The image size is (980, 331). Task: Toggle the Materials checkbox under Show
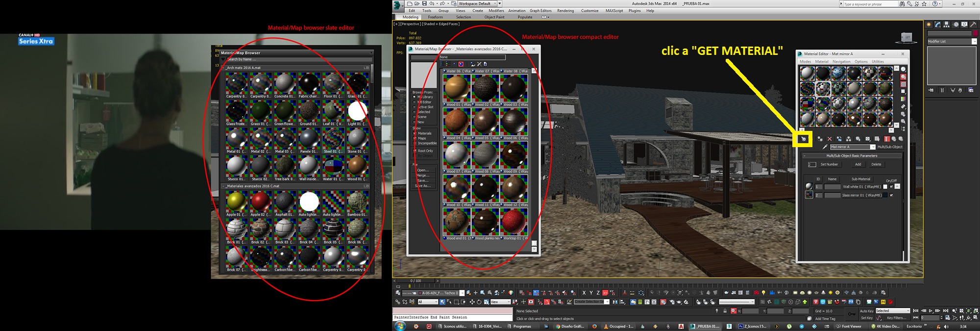click(415, 133)
